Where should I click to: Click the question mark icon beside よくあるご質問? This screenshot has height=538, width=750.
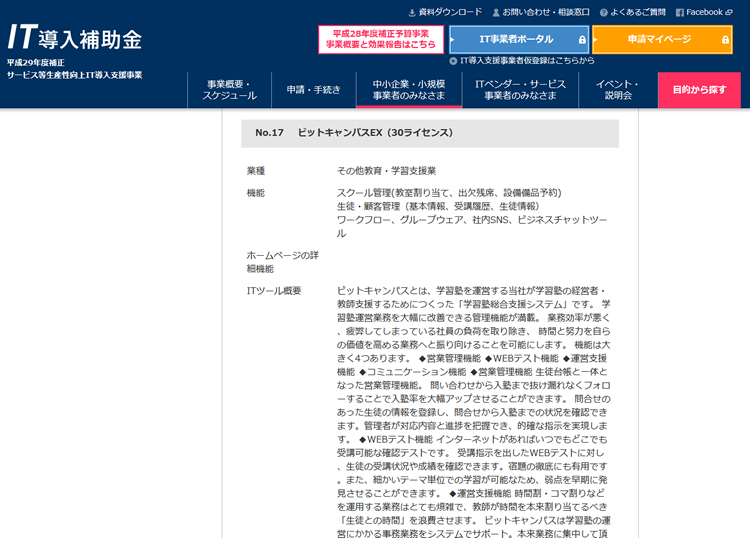click(604, 13)
